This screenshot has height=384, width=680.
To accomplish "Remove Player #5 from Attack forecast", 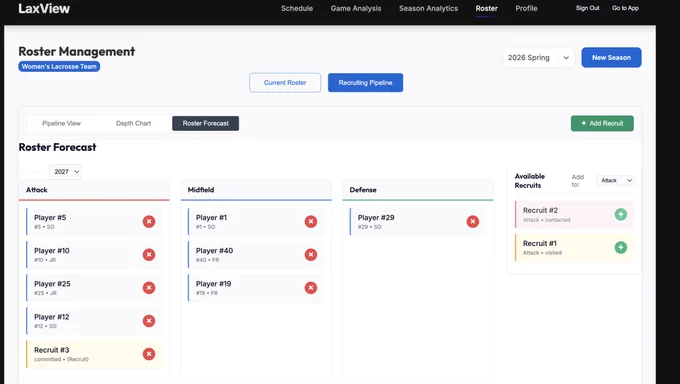I will point(149,222).
